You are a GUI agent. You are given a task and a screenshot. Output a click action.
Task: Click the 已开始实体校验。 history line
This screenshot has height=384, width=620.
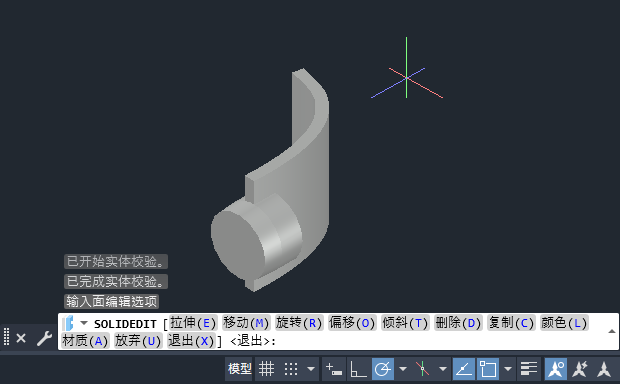(x=116, y=261)
